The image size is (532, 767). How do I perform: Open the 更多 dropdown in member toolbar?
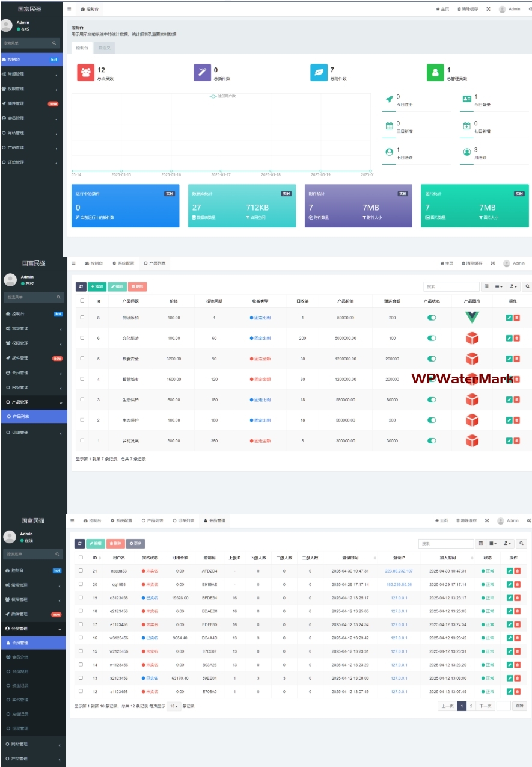(x=136, y=543)
